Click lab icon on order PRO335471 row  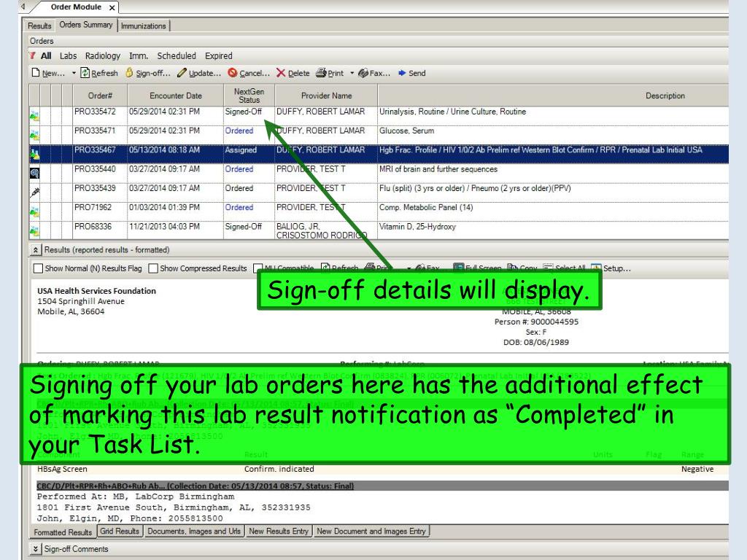point(34,135)
